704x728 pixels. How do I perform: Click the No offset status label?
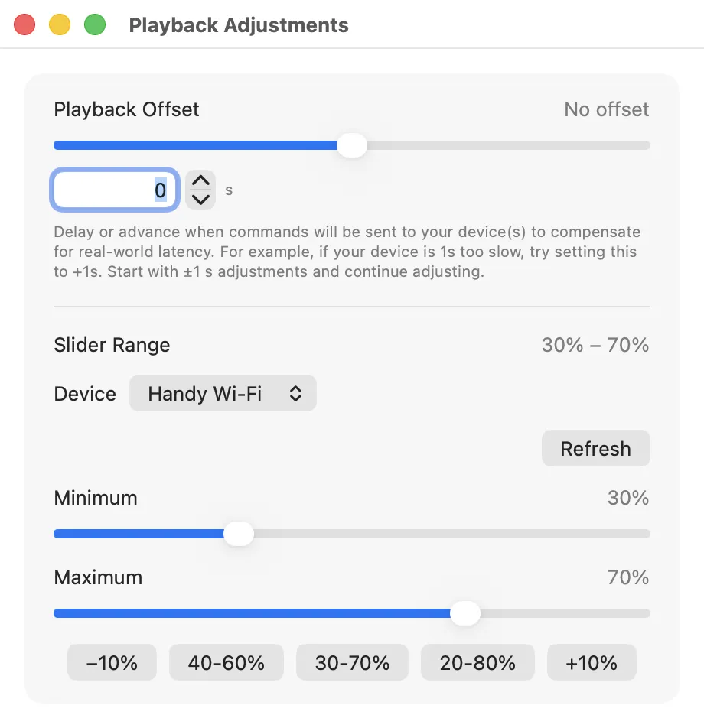tap(605, 109)
